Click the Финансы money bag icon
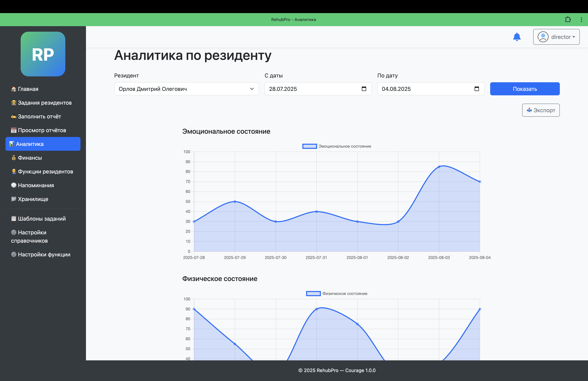The image size is (588, 381). (14, 158)
